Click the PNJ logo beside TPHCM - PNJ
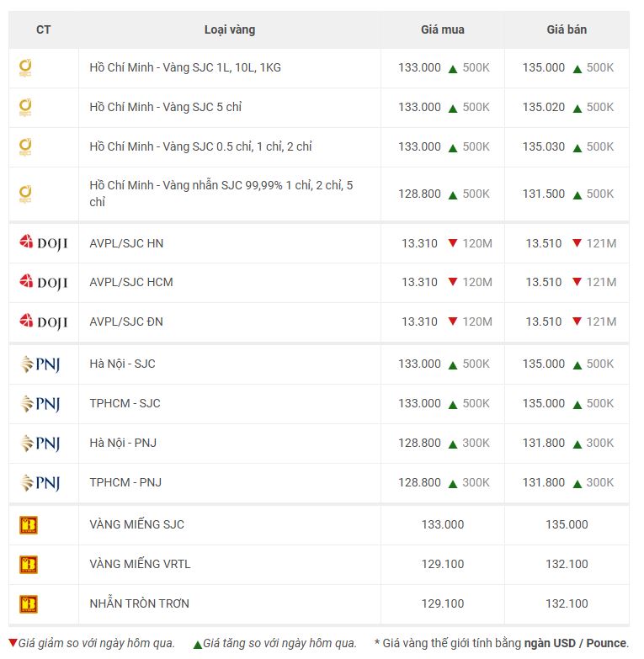The image size is (644, 659). [40, 482]
